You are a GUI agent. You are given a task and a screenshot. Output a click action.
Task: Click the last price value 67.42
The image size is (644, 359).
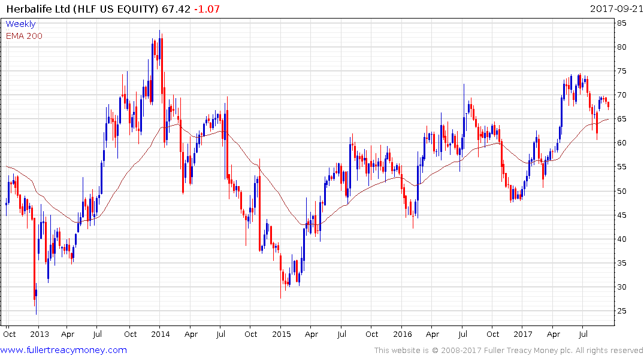176,9
